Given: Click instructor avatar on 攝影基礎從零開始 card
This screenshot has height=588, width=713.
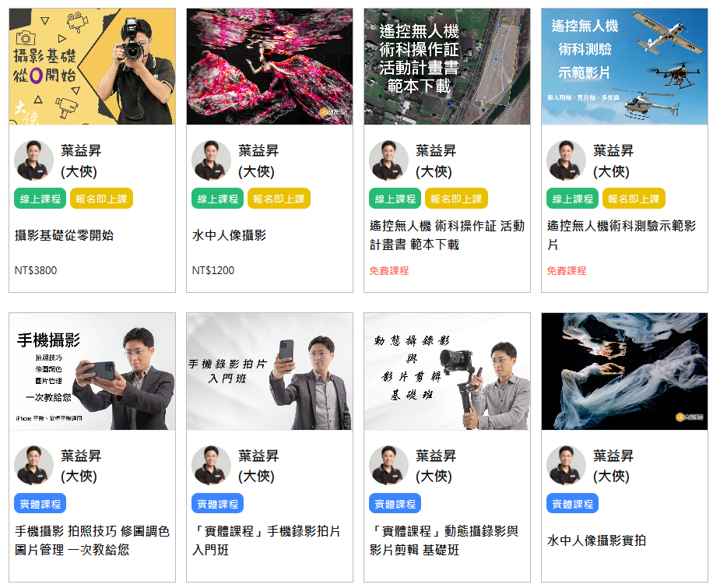Looking at the screenshot, I should (x=33, y=160).
